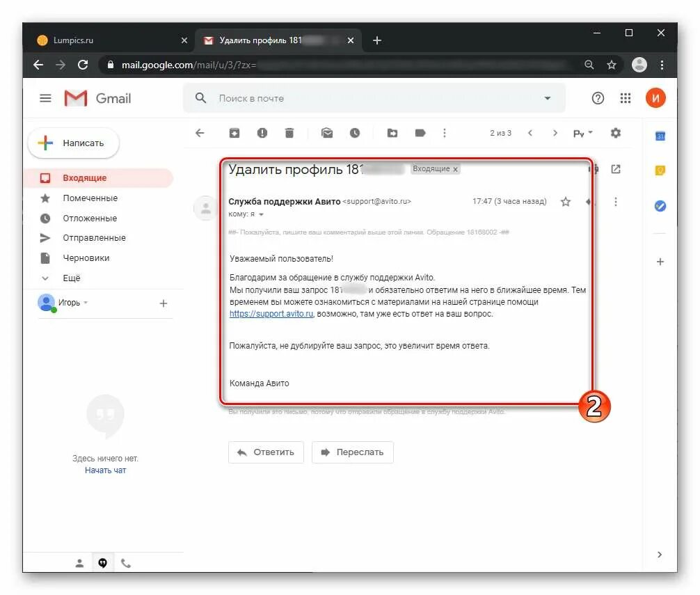Go back in browser history
This screenshot has width=700, height=595.
[38, 65]
